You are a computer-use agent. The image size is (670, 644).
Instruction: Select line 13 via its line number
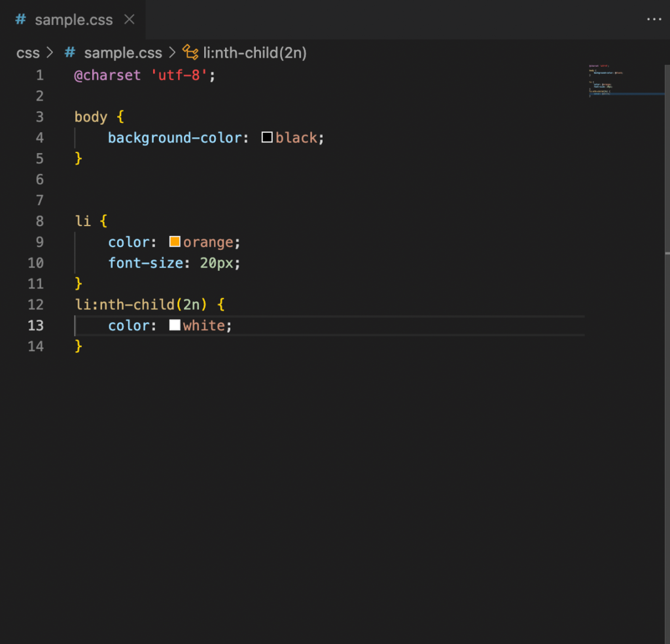click(x=36, y=326)
